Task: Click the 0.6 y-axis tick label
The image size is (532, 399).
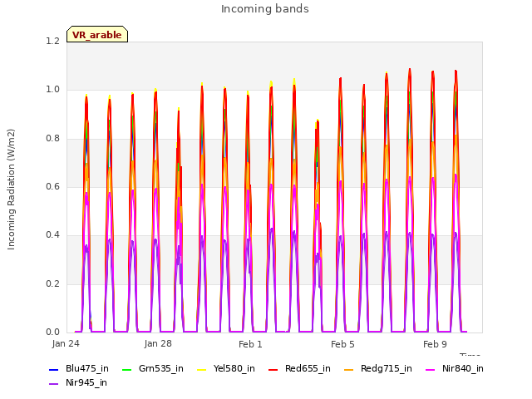Action: (52, 186)
